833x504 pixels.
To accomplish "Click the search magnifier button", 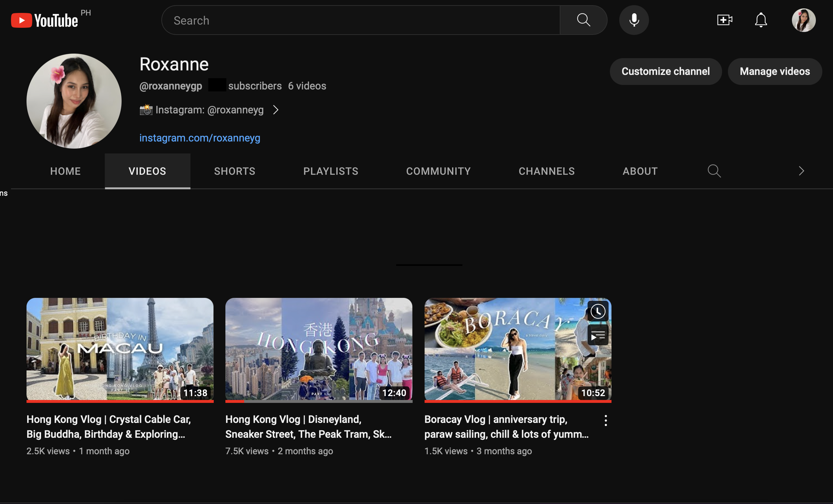I will point(583,20).
